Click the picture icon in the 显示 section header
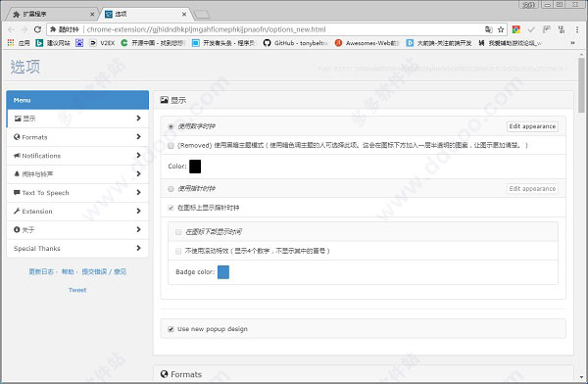Image resolution: width=588 pixels, height=384 pixels. click(164, 100)
